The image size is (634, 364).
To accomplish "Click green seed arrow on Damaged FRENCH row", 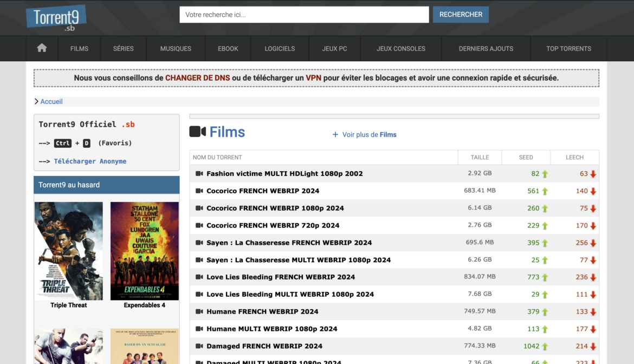I will pyautogui.click(x=545, y=347).
